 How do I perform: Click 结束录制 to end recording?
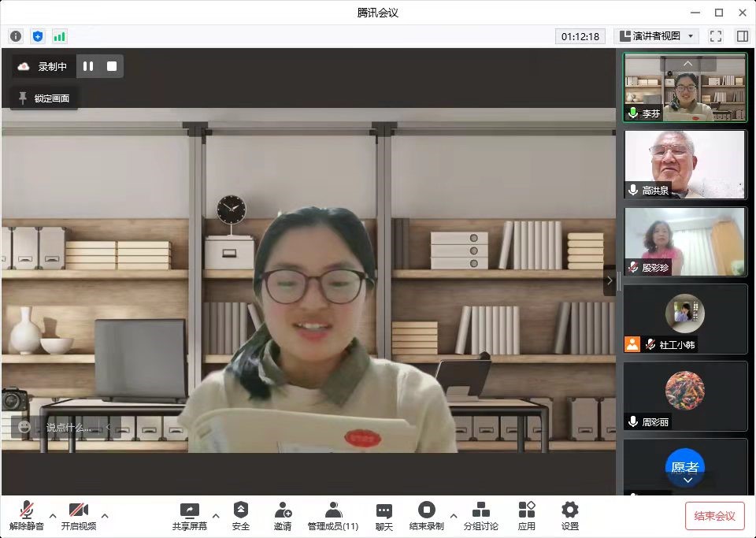tap(426, 516)
